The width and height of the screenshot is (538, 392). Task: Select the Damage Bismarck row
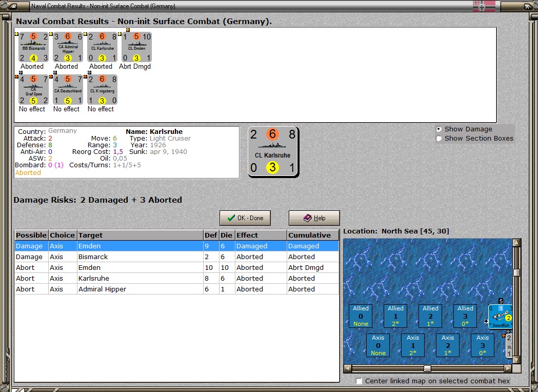click(x=176, y=257)
